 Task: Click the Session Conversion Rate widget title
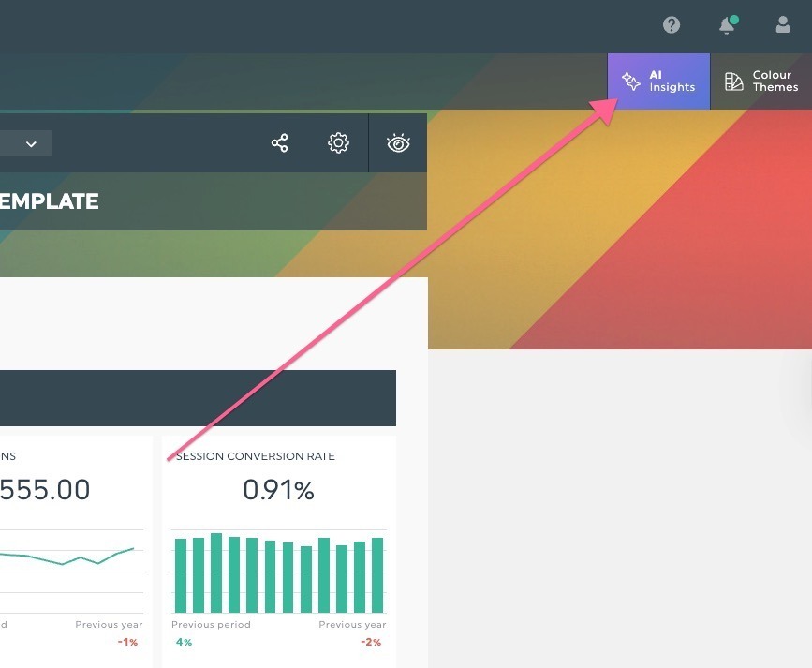[256, 456]
